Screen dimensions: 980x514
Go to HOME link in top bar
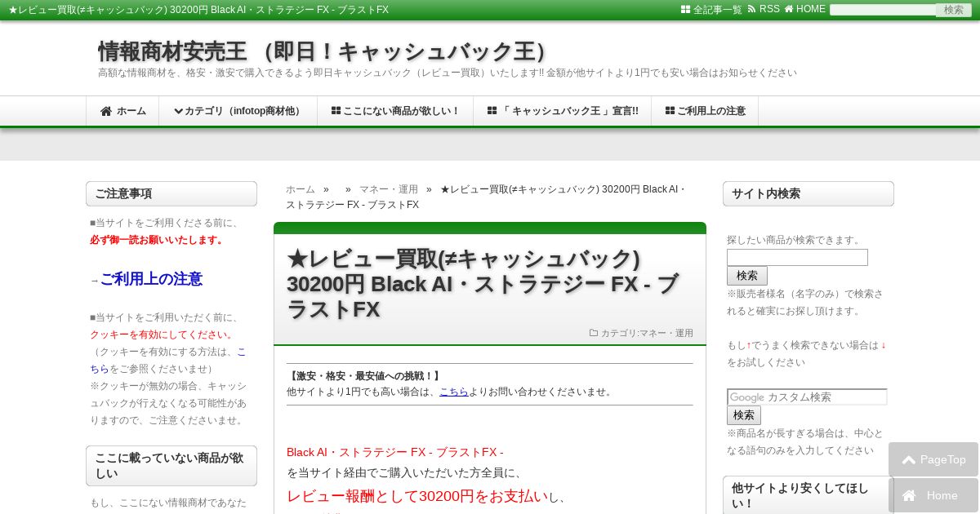pyautogui.click(x=811, y=9)
